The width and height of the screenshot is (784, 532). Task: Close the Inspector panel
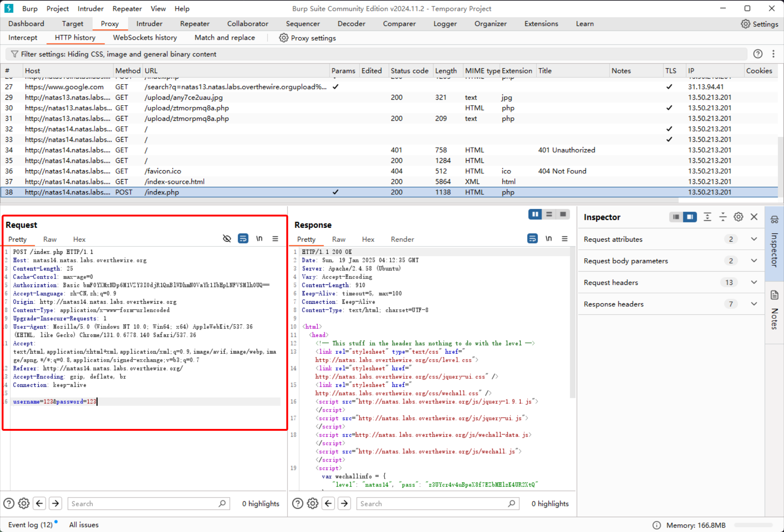tap(754, 217)
